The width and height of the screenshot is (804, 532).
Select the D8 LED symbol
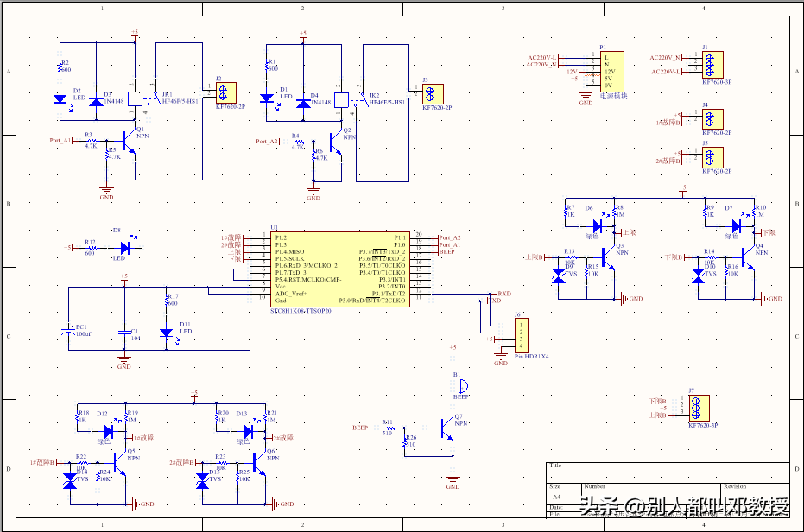[x=125, y=248]
